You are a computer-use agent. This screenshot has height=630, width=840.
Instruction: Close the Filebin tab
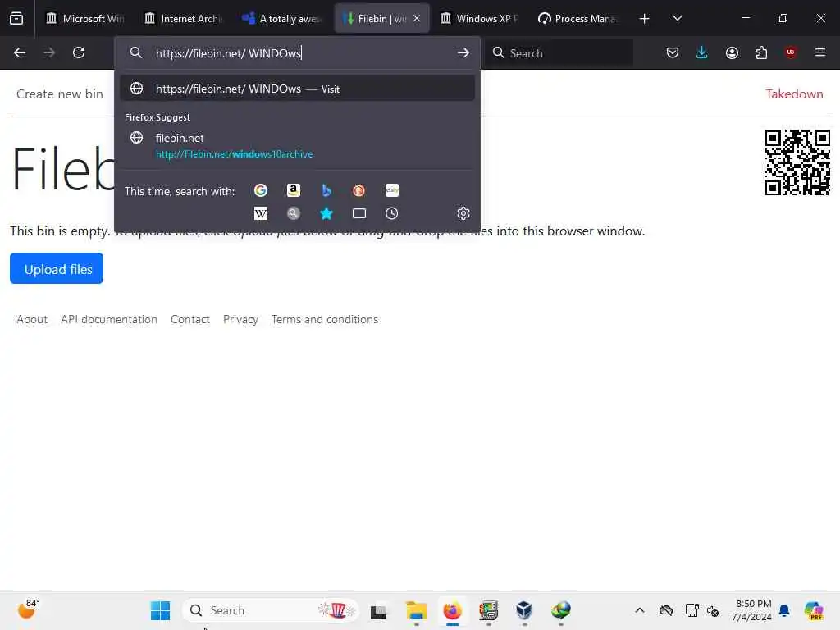417,19
